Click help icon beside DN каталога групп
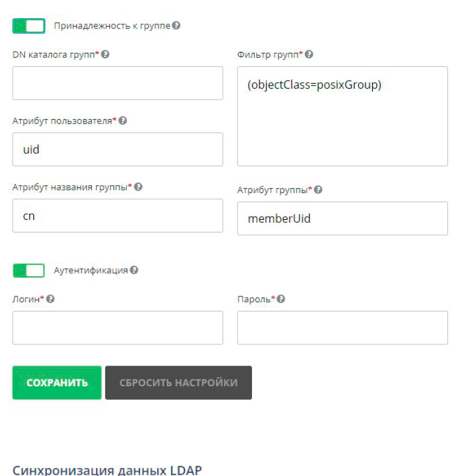Image resolution: width=459 pixels, height=476 pixels. (x=105, y=55)
